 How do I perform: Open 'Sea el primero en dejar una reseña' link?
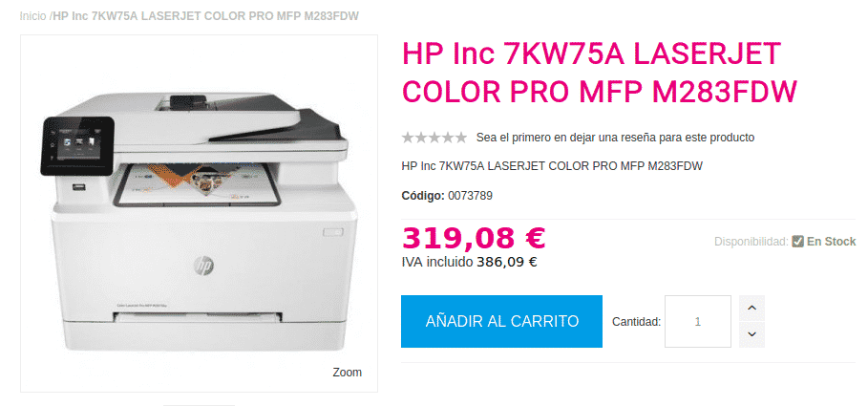(615, 138)
